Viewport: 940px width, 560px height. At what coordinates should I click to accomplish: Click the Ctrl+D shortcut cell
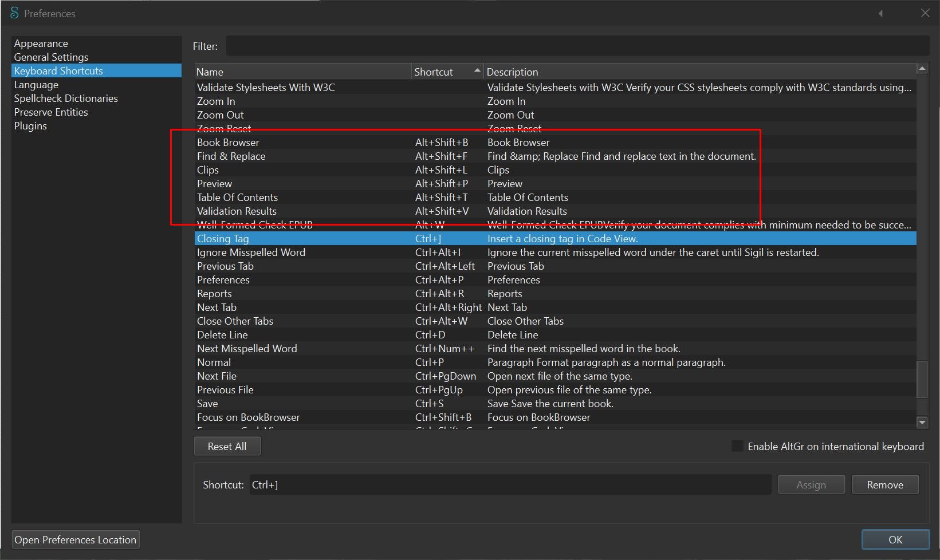click(430, 335)
